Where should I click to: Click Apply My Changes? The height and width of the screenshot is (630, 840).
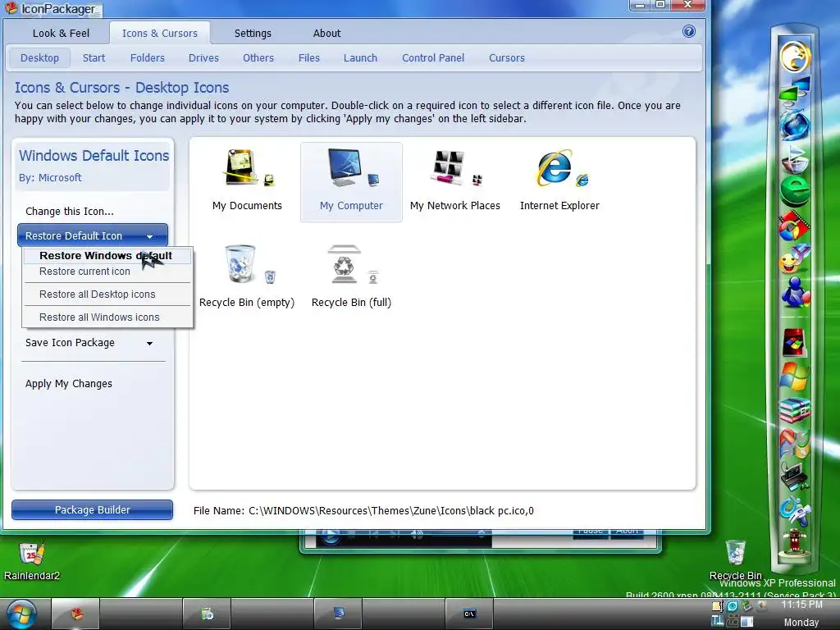(x=69, y=384)
